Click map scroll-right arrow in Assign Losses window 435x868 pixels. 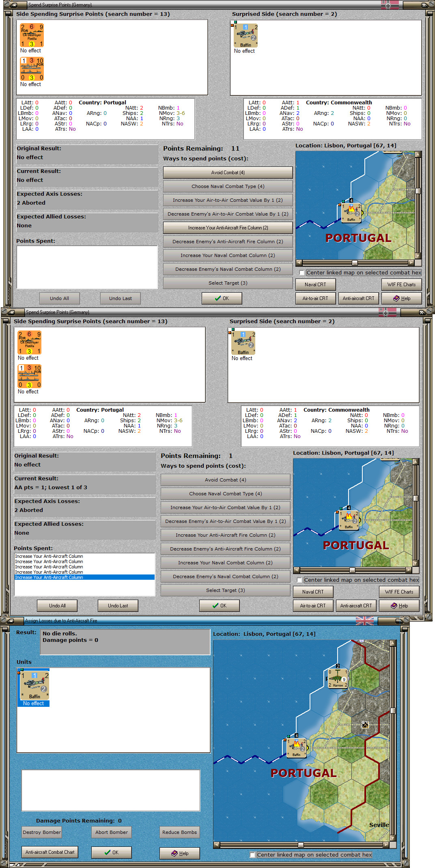pyautogui.click(x=386, y=845)
